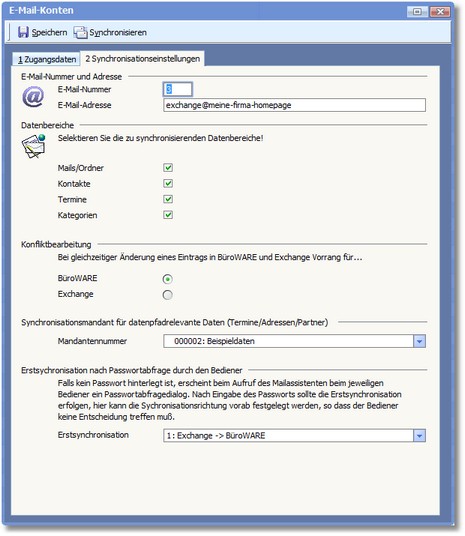This screenshot has height=536, width=465.
Task: Click the restore window button in title bar
Action: [417, 11]
